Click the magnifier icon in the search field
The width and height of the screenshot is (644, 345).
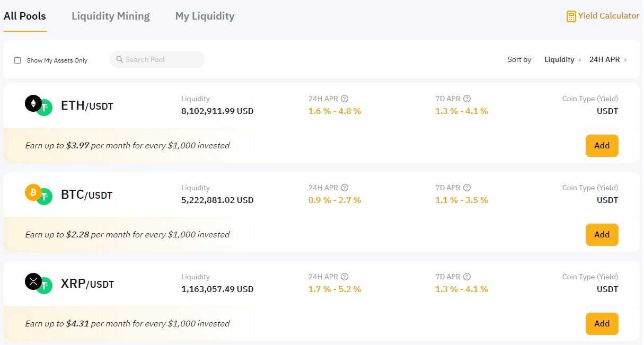pyautogui.click(x=120, y=59)
